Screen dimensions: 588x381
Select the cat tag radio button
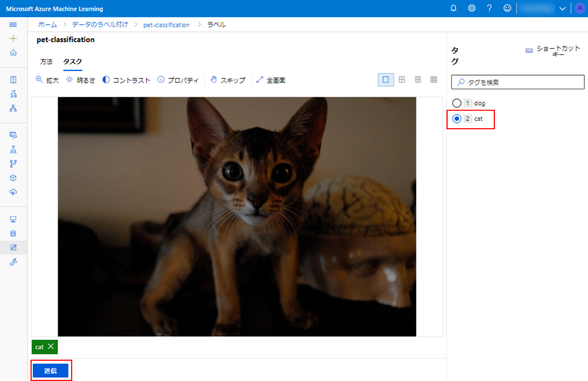(457, 119)
